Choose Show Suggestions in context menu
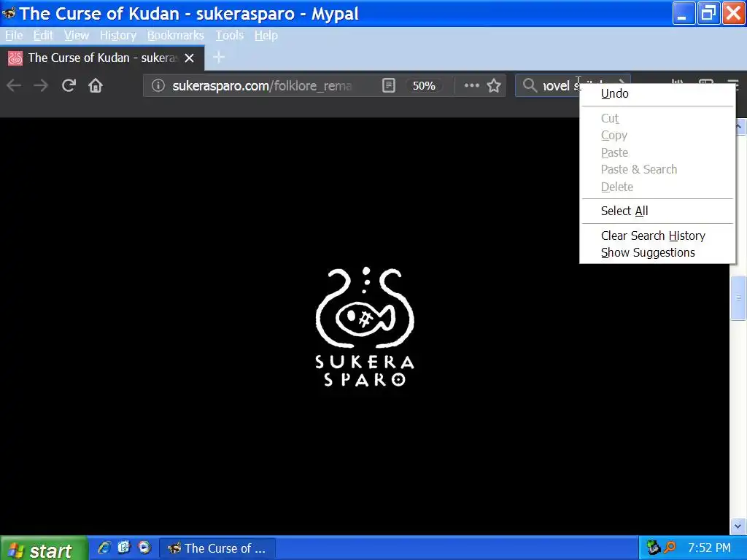This screenshot has width=747, height=560. coord(657,253)
